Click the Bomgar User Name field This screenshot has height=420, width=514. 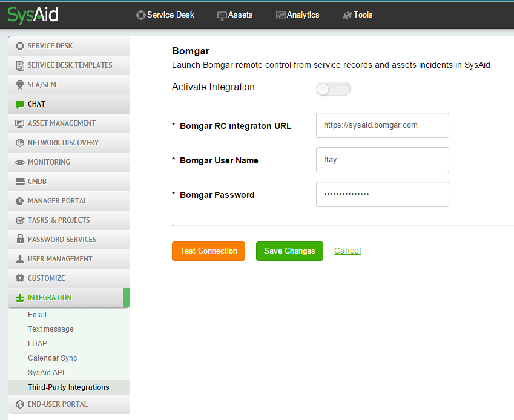click(x=383, y=160)
